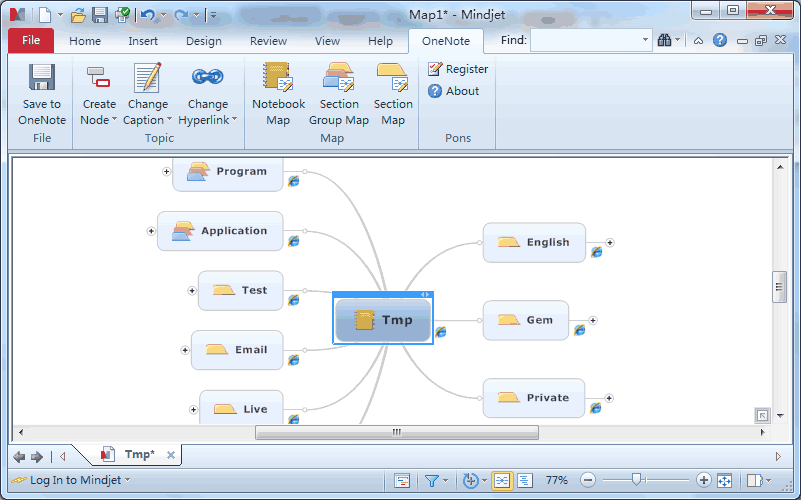Click the filter funnel icon in status bar

pos(432,481)
